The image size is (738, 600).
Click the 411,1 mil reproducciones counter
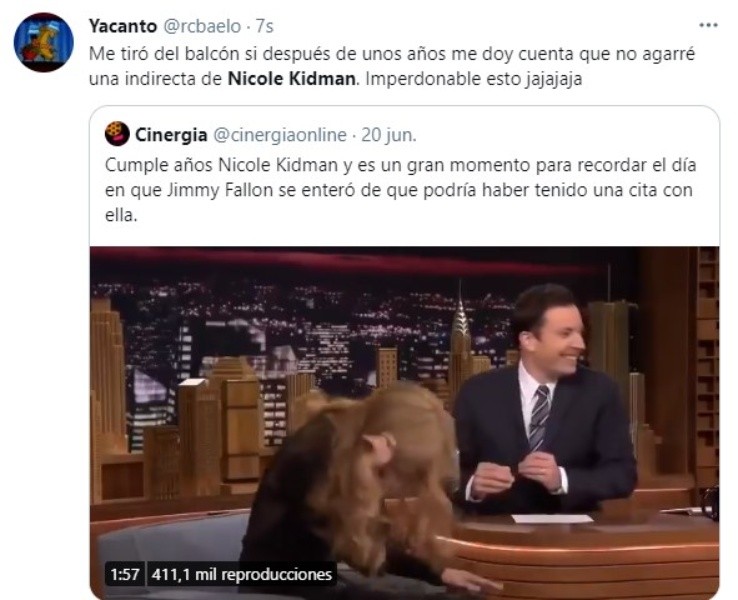[x=242, y=574]
